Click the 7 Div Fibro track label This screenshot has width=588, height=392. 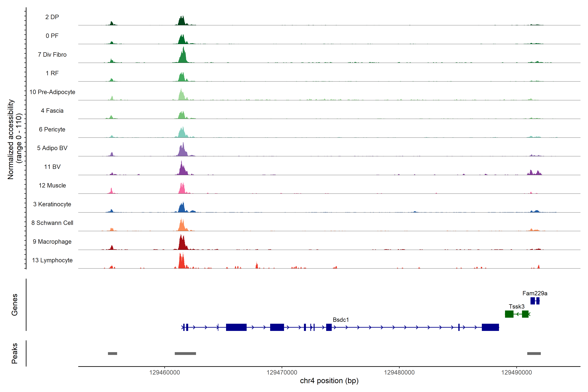[x=52, y=55]
